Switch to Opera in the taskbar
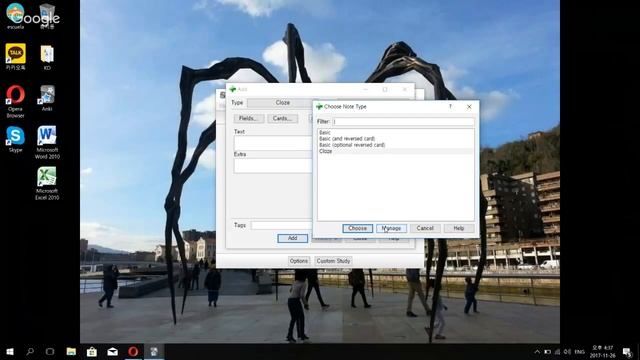This screenshot has height=360, width=640. pos(133,351)
